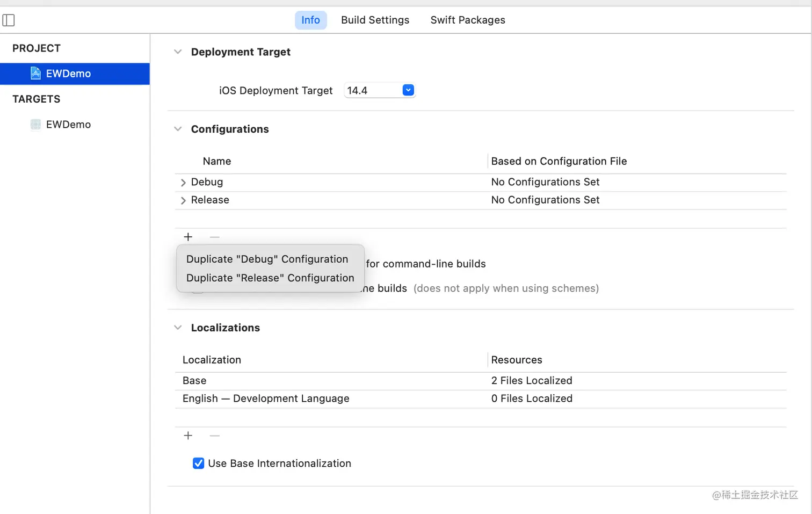
Task: Select the EWDemo project file icon
Action: pos(35,74)
